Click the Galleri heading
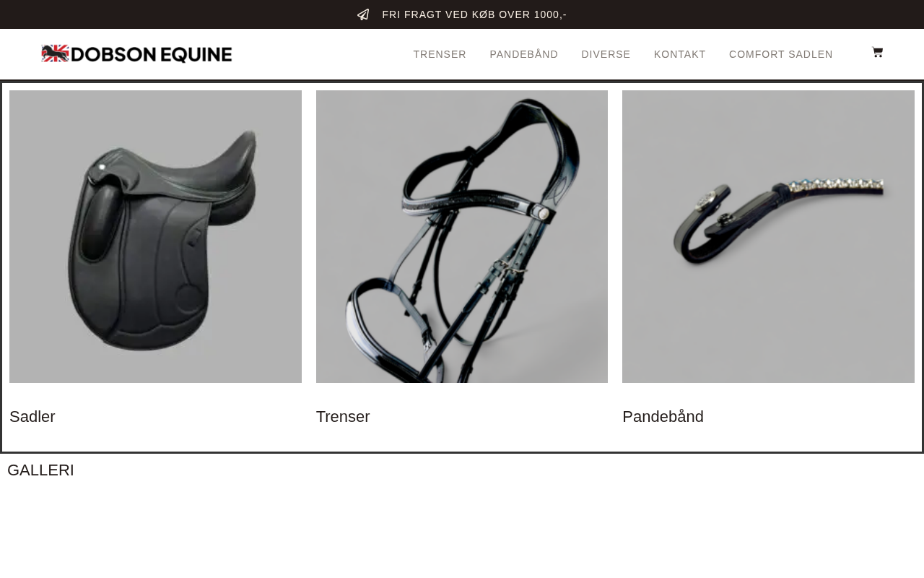This screenshot has height=578, width=924. (x=40, y=470)
